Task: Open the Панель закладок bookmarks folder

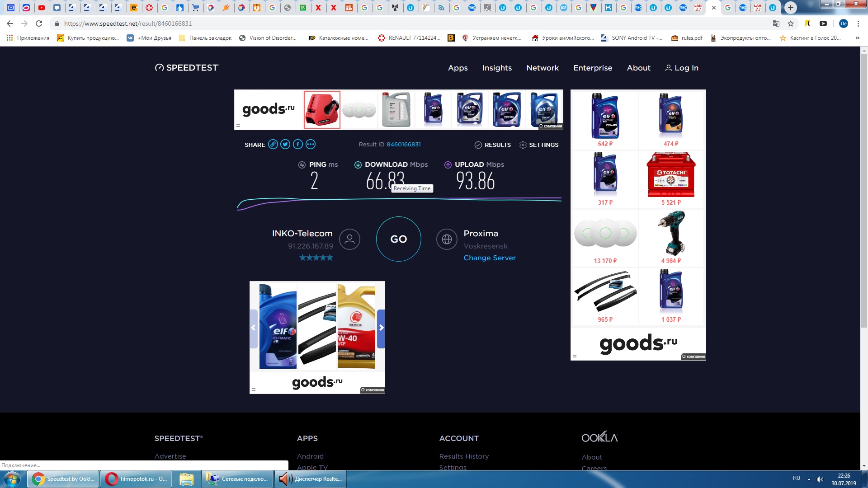Action: click(205, 38)
